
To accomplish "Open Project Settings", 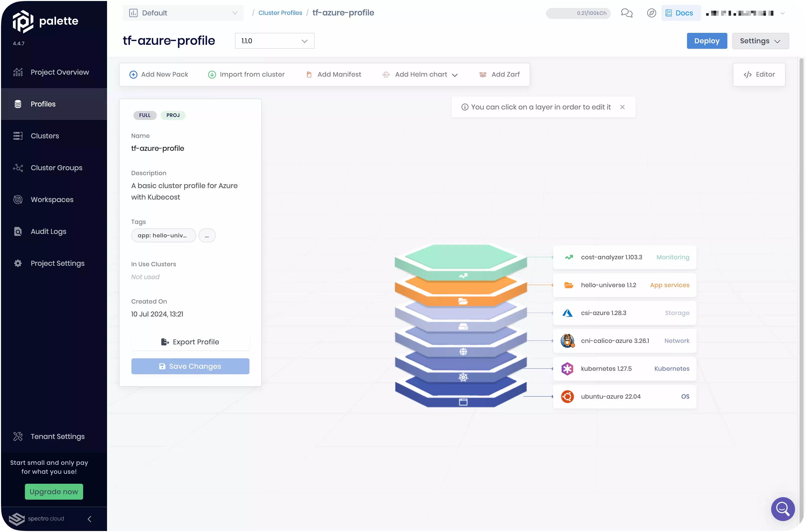I will (x=54, y=264).
